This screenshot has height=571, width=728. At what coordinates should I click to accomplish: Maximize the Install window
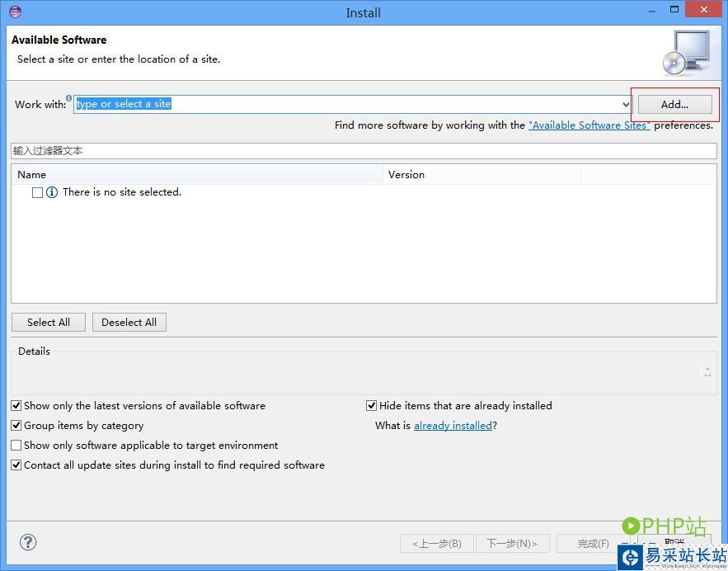pyautogui.click(x=674, y=9)
